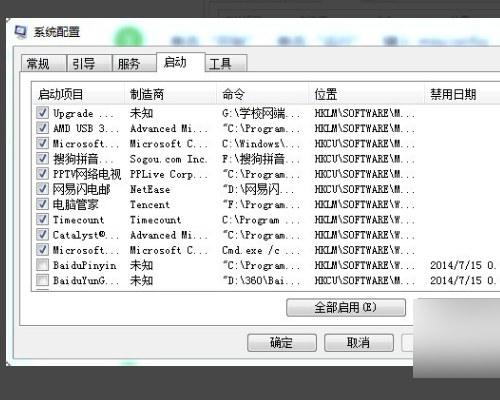This screenshot has height=400, width=500.
Task: Click the 取消 button
Action: (359, 343)
